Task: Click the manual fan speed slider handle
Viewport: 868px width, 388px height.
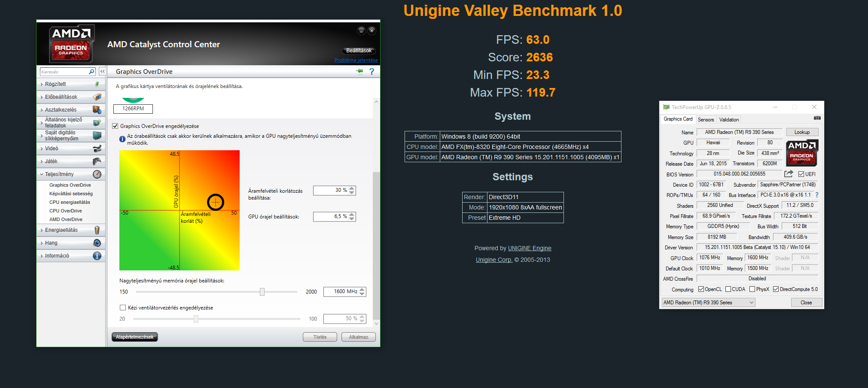Action: [196, 319]
